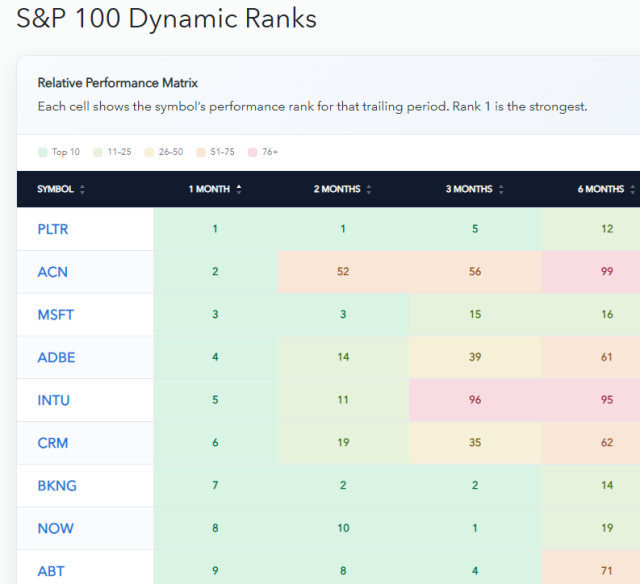Click the 26-50 legend yellow swatch

[149, 152]
